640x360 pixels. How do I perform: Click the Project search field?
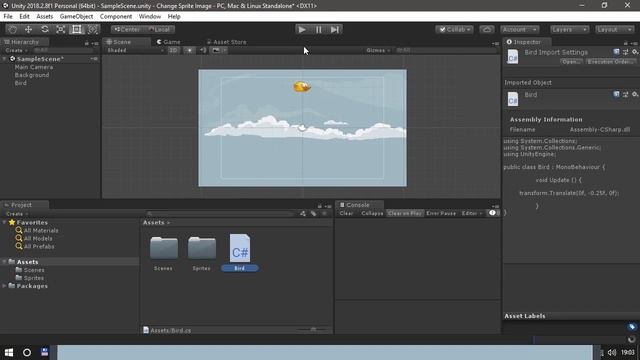[220, 214]
